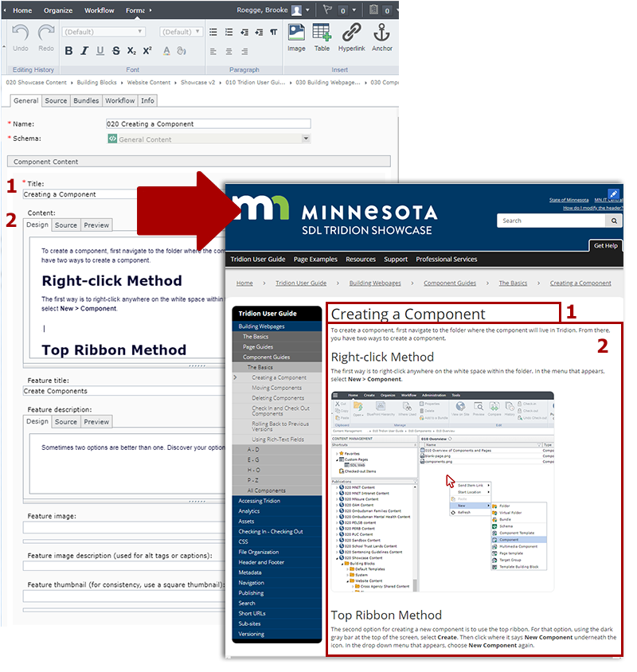The height and width of the screenshot is (672, 637).
Task: Click the Insert Table icon
Action: pos(322,37)
